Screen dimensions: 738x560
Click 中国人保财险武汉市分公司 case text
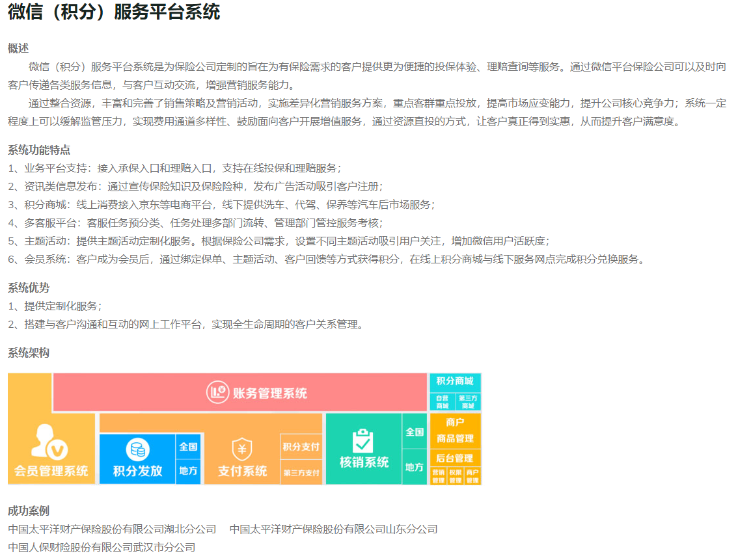click(102, 548)
